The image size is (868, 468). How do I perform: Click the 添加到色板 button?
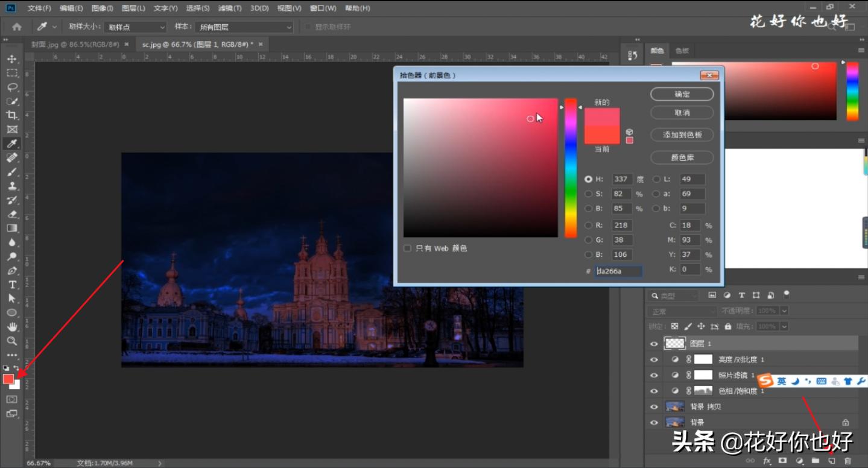[682, 135]
